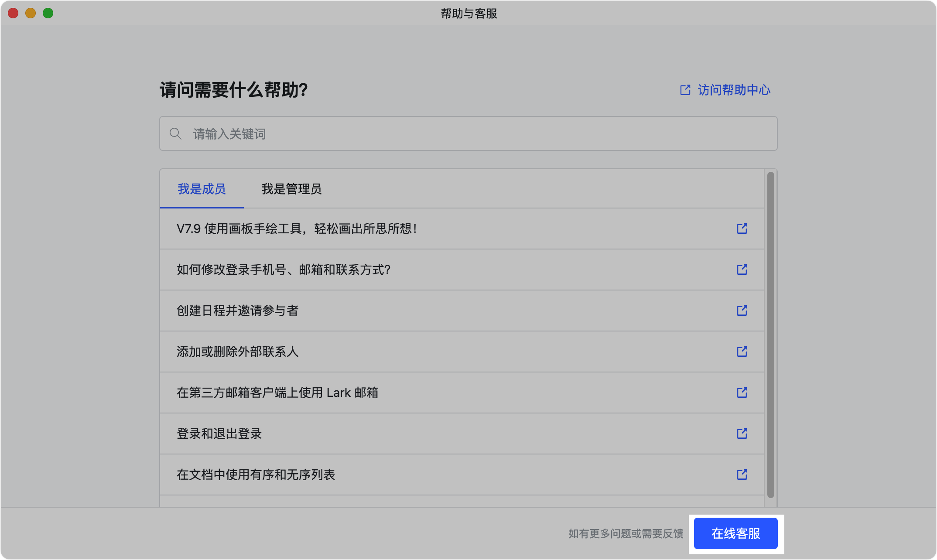937x560 pixels.
Task: Open external link icon for 有序和无序列表 article
Action: [742, 475]
